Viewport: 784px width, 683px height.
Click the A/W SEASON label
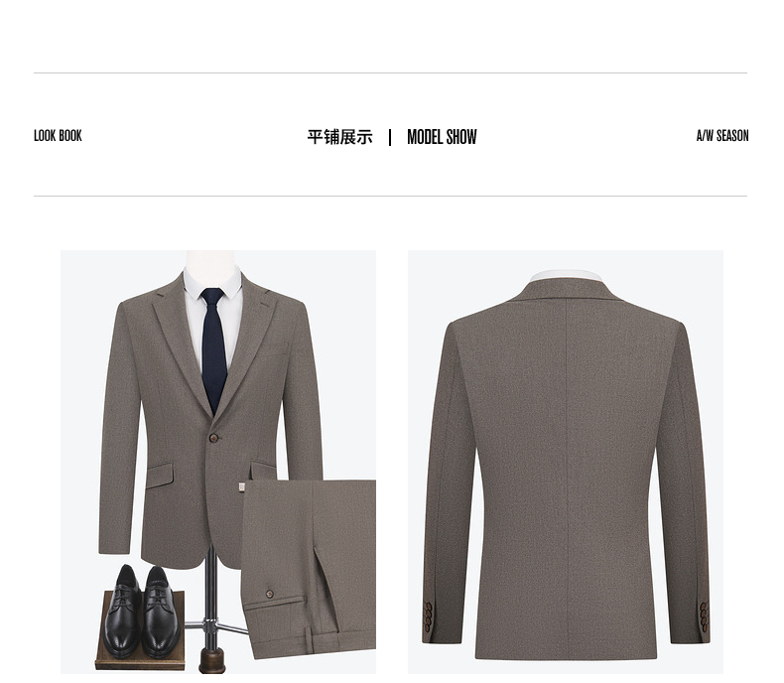click(722, 135)
